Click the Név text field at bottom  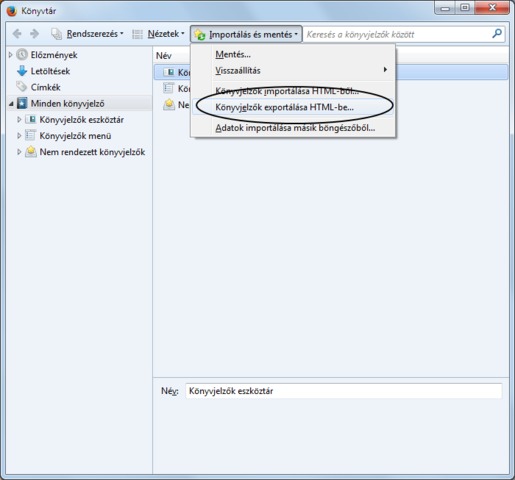(343, 391)
